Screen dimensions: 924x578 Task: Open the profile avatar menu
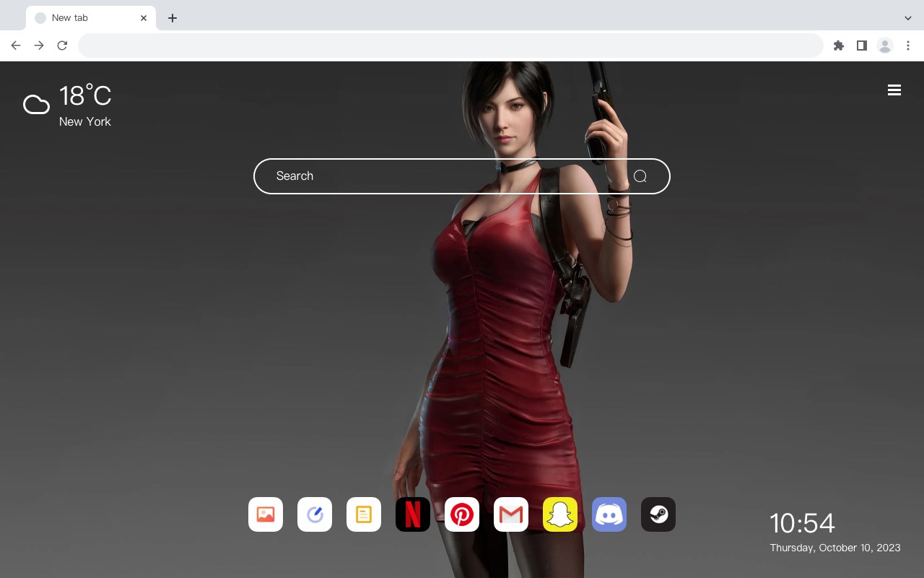tap(885, 46)
